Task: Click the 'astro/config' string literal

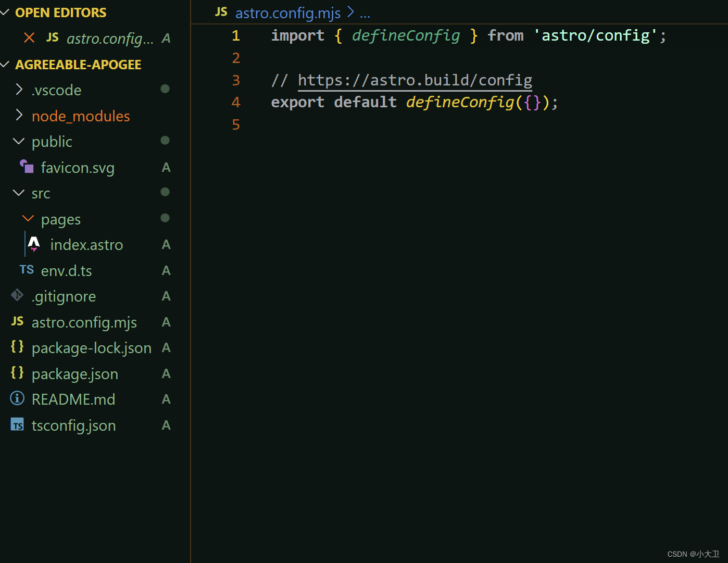Action: click(595, 35)
